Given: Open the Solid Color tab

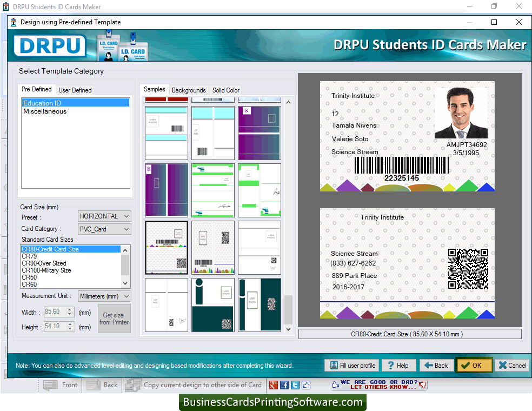Looking at the screenshot, I should pos(226,90).
